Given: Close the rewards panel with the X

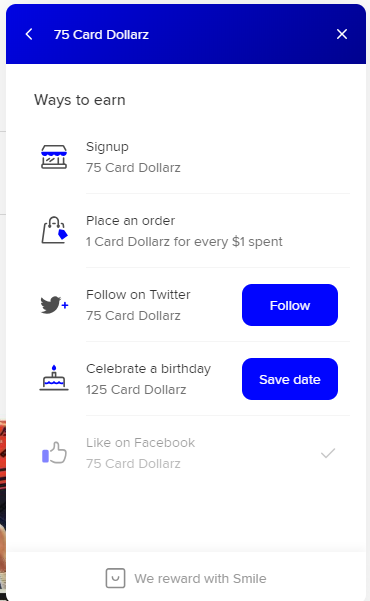Looking at the screenshot, I should pos(342,34).
